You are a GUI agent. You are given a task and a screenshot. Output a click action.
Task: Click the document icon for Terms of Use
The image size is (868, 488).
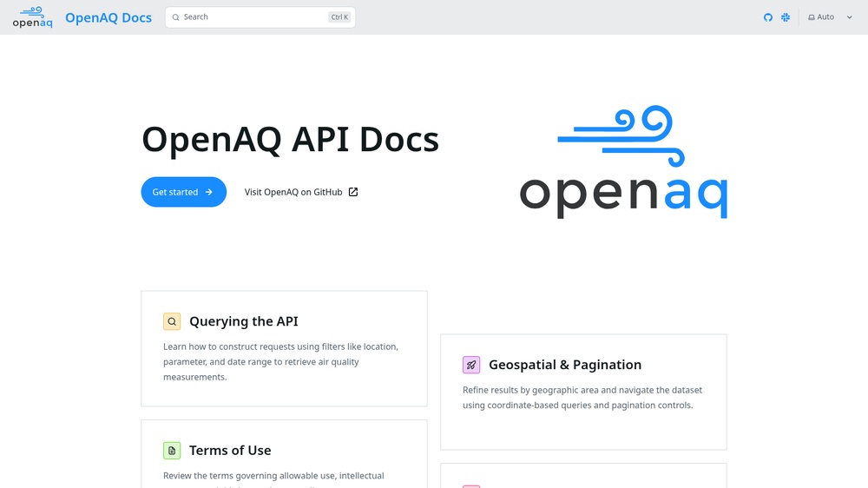(172, 451)
